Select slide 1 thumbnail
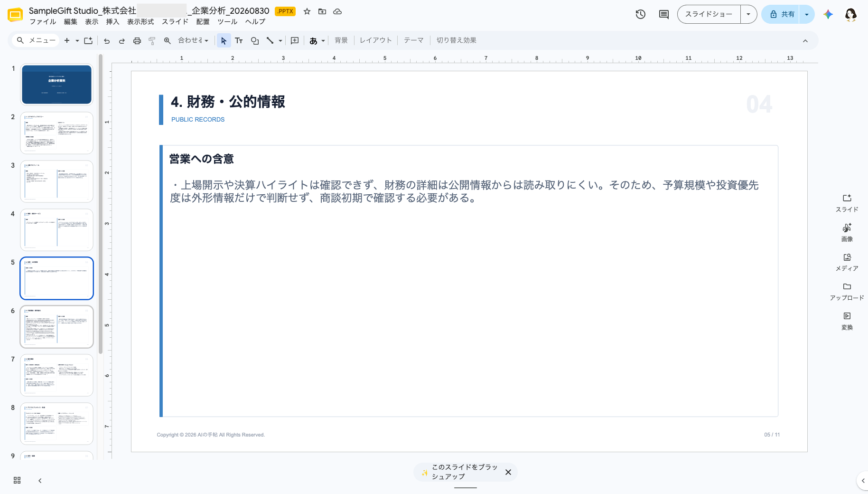The width and height of the screenshot is (868, 494). (56, 85)
